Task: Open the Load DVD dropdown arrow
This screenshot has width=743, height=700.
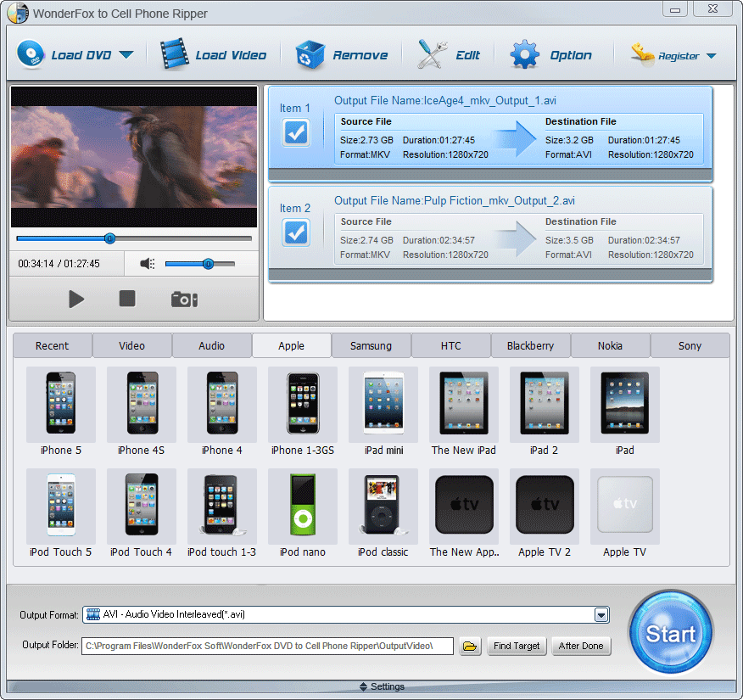Action: (x=126, y=54)
